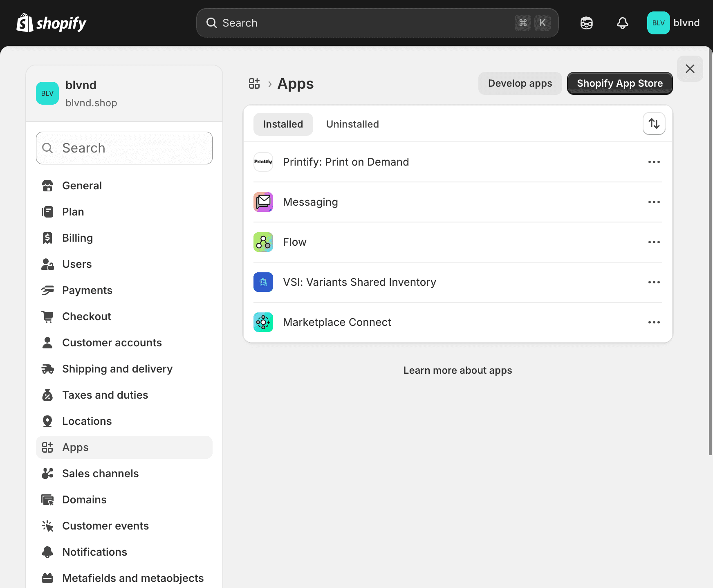Close the settings panel with X
713x588 pixels.
coord(690,69)
